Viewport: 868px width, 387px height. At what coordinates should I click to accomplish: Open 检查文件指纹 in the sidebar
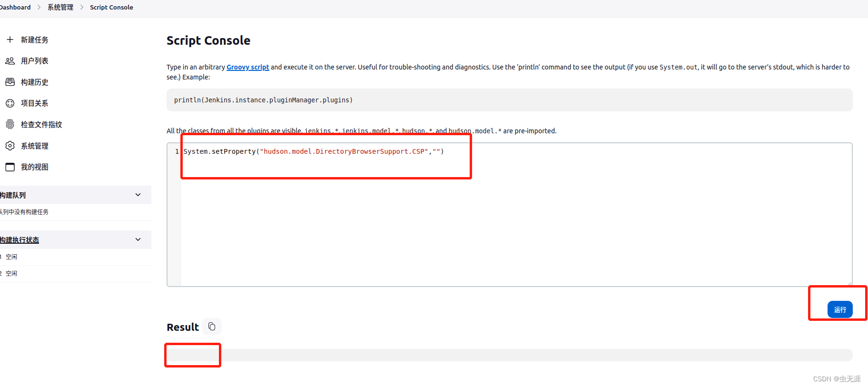(41, 124)
